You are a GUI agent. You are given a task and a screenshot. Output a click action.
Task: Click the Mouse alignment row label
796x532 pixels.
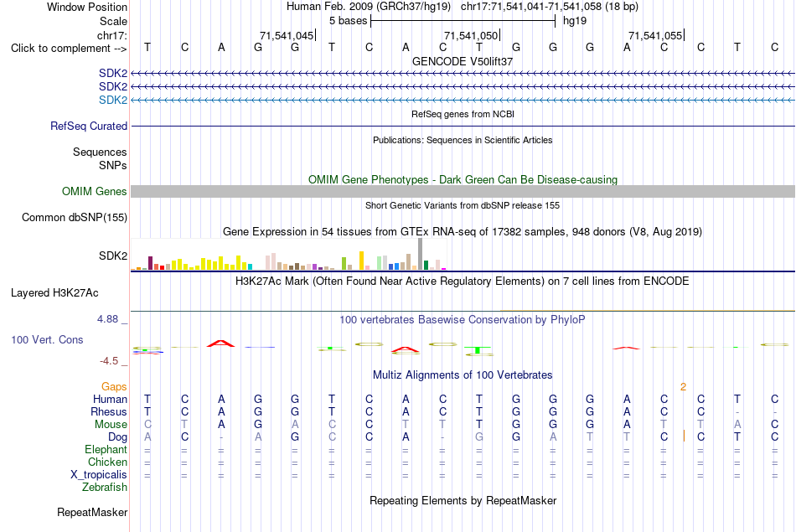111,425
